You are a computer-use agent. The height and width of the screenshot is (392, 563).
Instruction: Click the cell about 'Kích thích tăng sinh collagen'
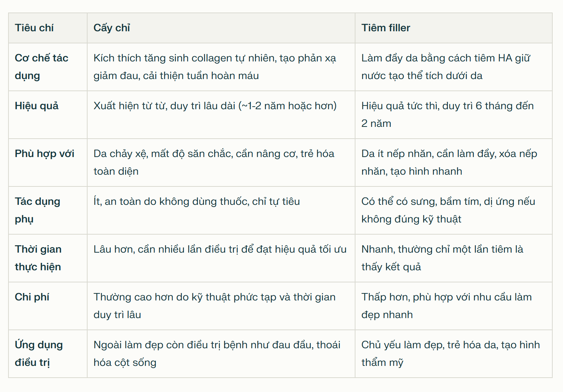215,67
